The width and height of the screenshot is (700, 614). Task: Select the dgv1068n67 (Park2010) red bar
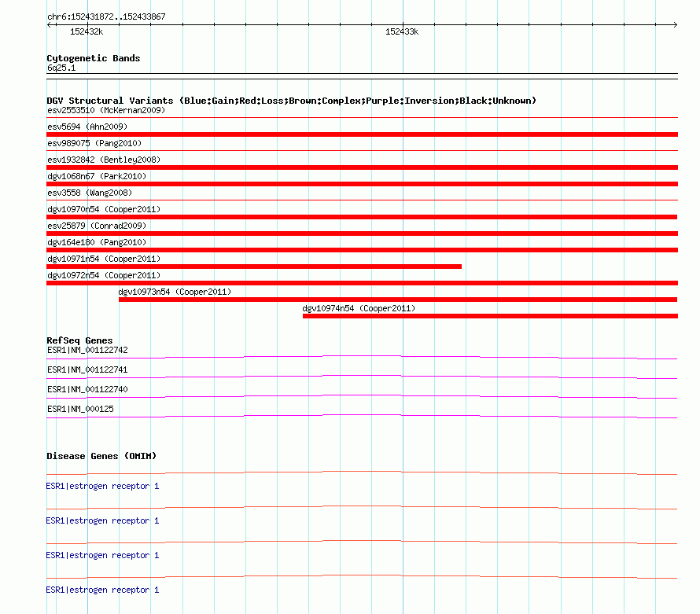[x=362, y=184]
